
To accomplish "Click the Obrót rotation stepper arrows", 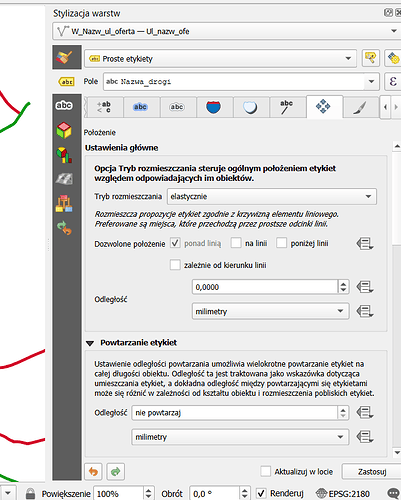I will [x=245, y=494].
